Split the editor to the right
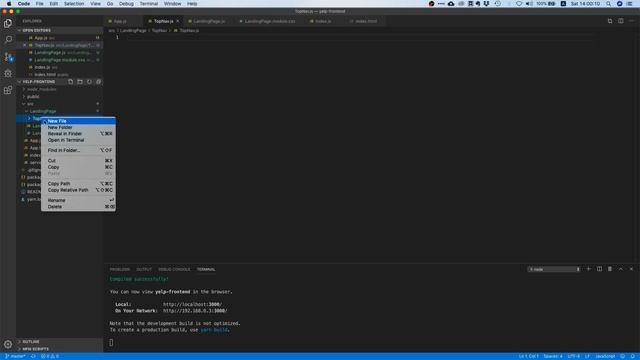This screenshot has height=360, width=640. click(x=620, y=21)
